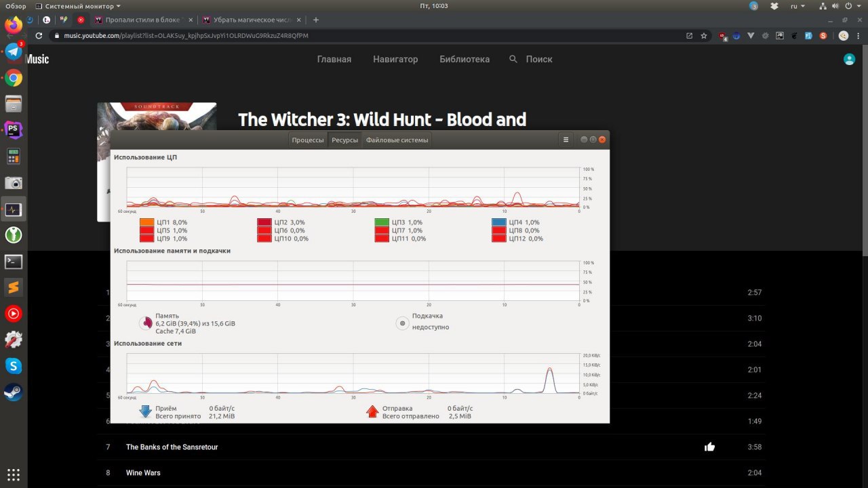Play the track Wine Wars
868x488 pixels.
(143, 472)
